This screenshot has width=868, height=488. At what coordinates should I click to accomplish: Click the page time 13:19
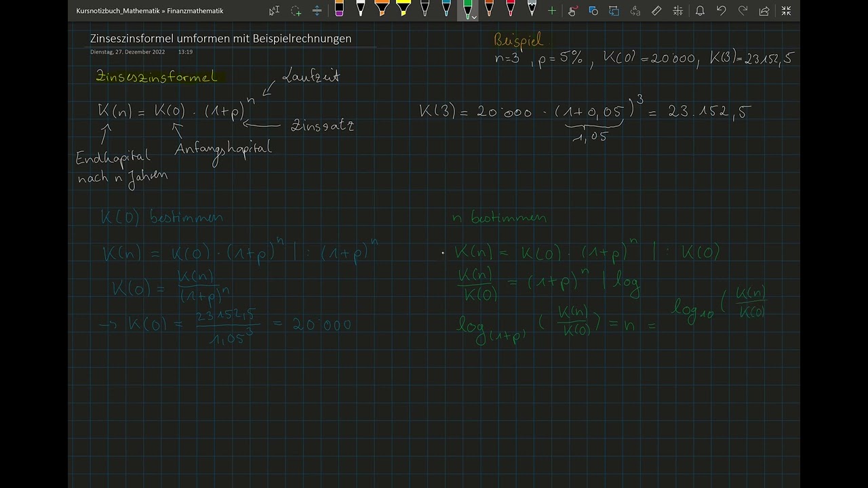point(185,52)
